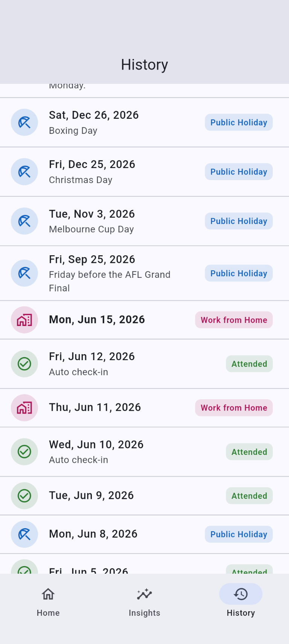
Task: Tap Public Holiday badge for Sep 25
Action: pyautogui.click(x=239, y=273)
